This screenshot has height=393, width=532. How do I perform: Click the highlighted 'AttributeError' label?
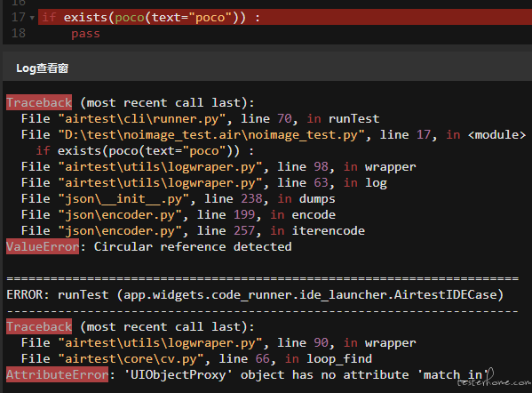[57, 374]
